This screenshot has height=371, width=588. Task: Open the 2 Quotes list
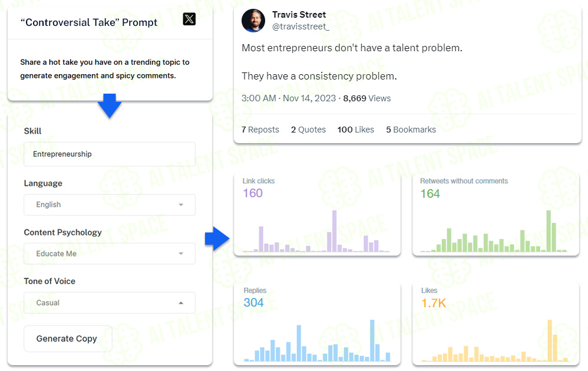[308, 130]
